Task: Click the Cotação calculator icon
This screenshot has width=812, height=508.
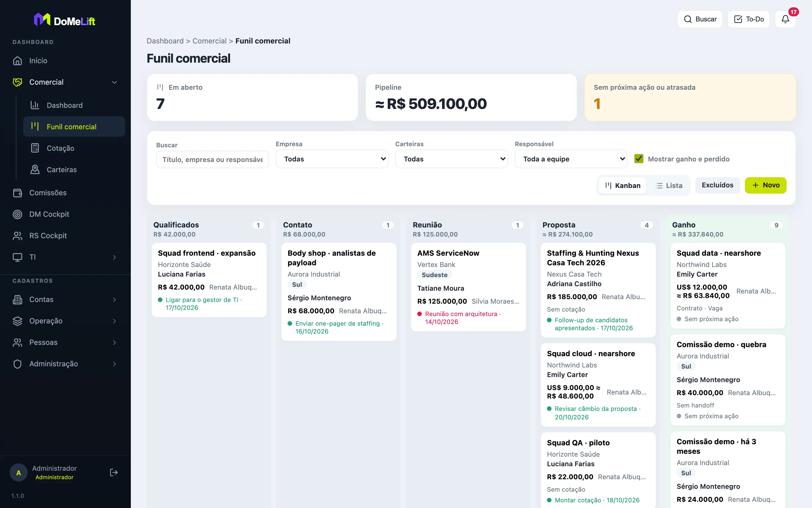Action: pos(35,148)
